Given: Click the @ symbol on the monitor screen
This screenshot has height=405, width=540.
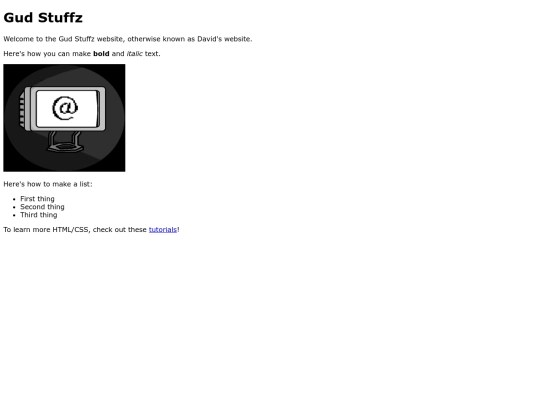Looking at the screenshot, I should point(65,108).
